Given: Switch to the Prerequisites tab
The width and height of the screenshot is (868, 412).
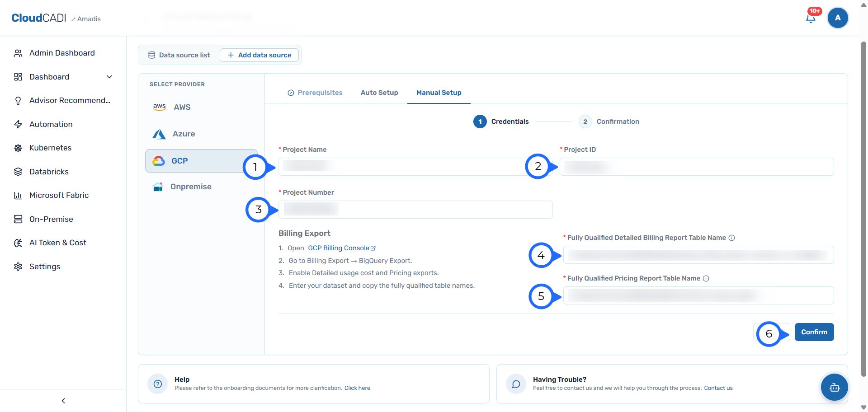Looking at the screenshot, I should click(315, 93).
